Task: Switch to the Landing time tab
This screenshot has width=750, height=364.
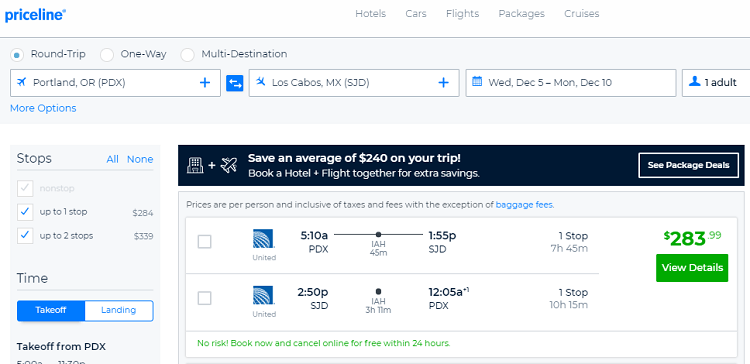Action: [x=119, y=310]
